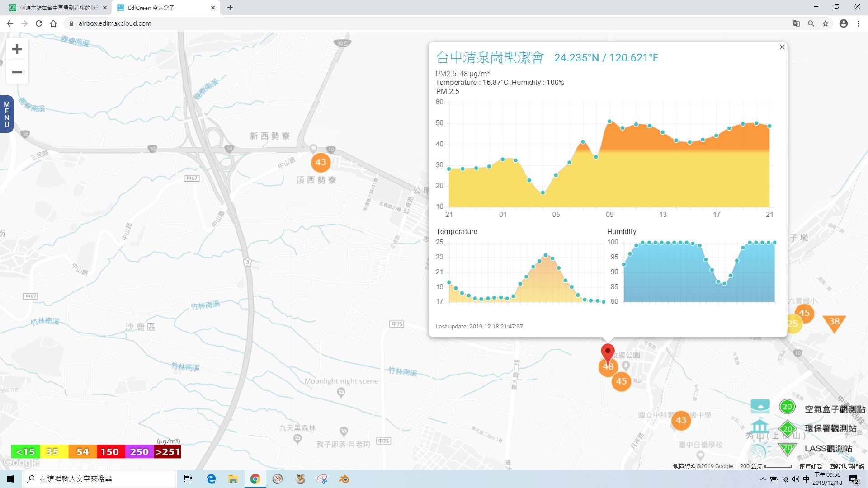Click the Temperature chart peak data point
868x488 pixels.
click(x=546, y=255)
